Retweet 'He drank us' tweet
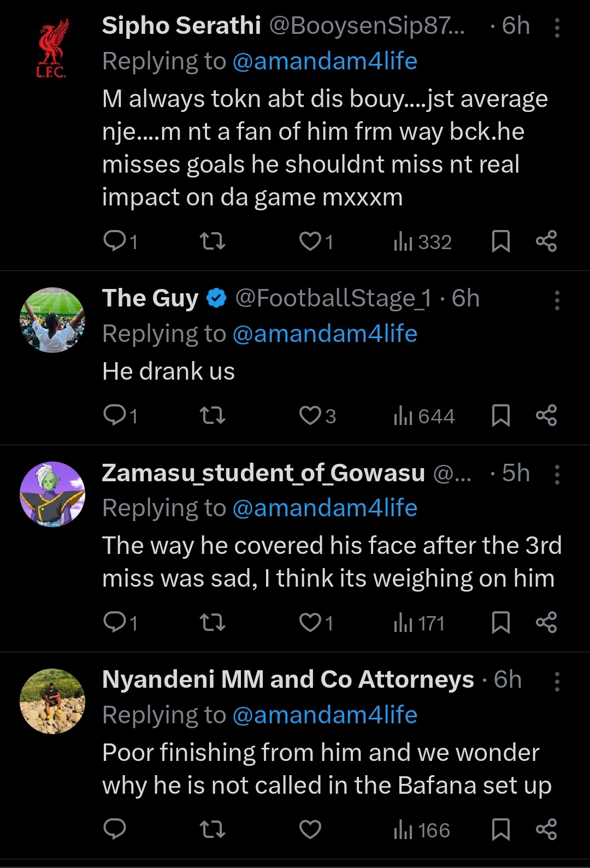This screenshot has height=868, width=590. coord(213,415)
